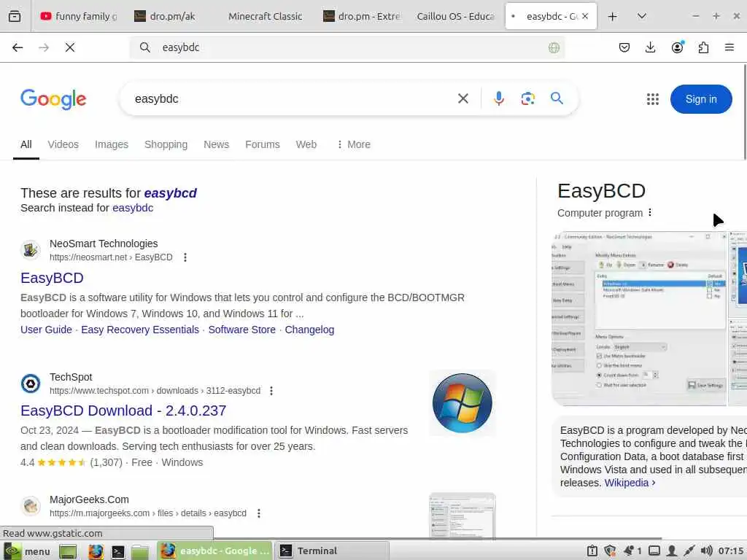747x560 pixels.
Task: Open a new browser tab
Action: (x=613, y=16)
